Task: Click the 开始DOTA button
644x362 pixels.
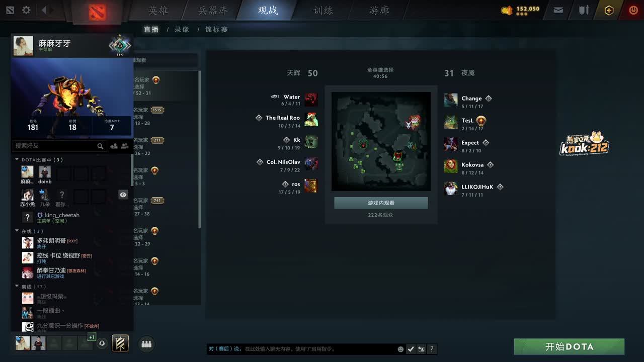Action: pyautogui.click(x=569, y=347)
